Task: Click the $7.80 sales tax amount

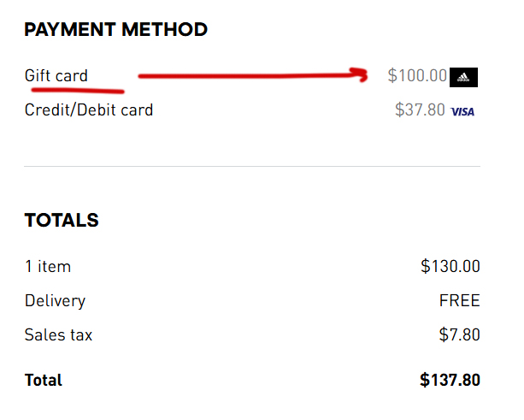Action: coord(459,335)
